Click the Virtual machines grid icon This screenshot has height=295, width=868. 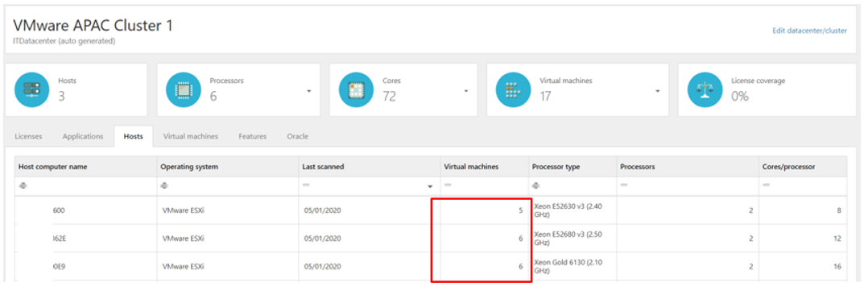click(x=513, y=89)
